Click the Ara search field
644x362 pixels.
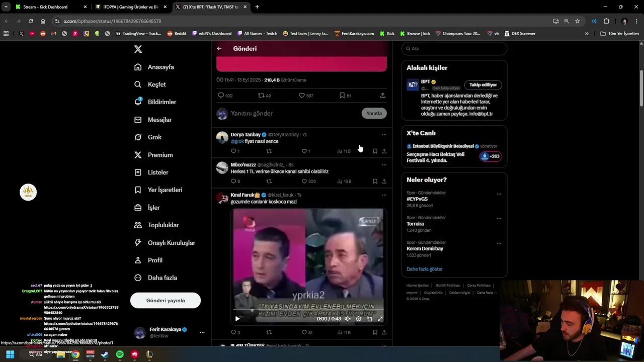click(x=454, y=49)
